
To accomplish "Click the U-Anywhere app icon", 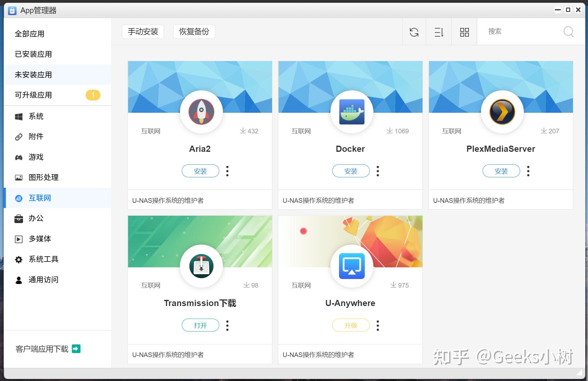I will click(x=352, y=266).
